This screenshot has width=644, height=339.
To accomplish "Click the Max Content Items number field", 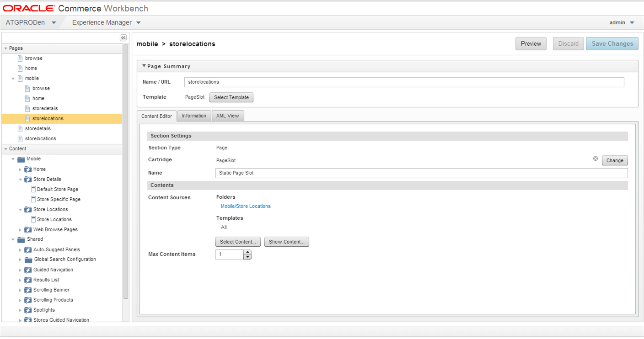I will click(x=229, y=254).
